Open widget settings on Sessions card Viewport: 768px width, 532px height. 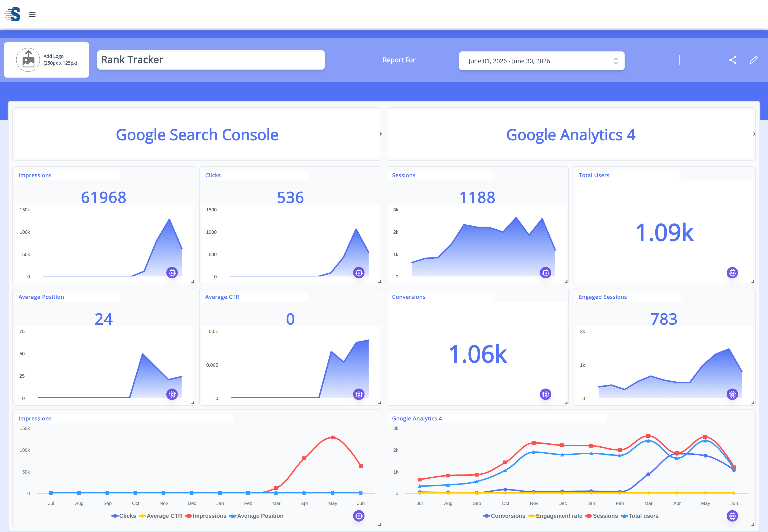(x=546, y=273)
